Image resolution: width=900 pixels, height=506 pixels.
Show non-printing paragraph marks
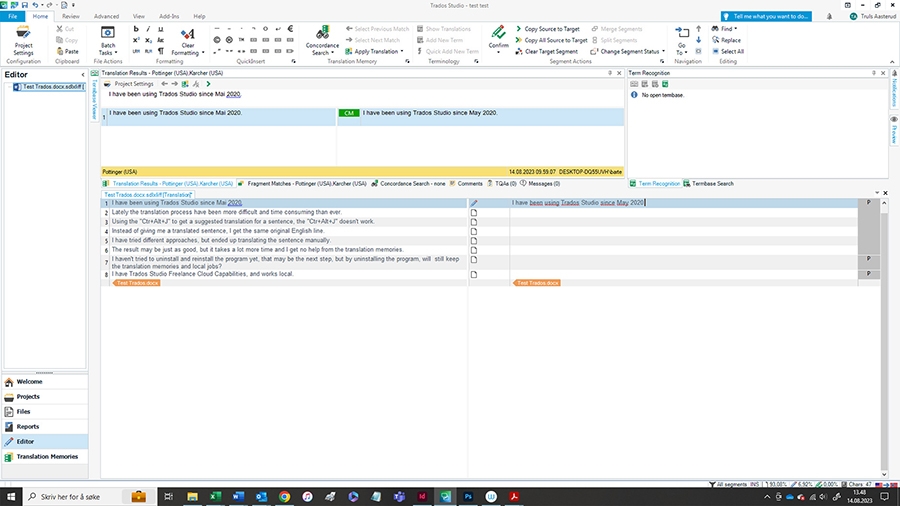(160, 51)
